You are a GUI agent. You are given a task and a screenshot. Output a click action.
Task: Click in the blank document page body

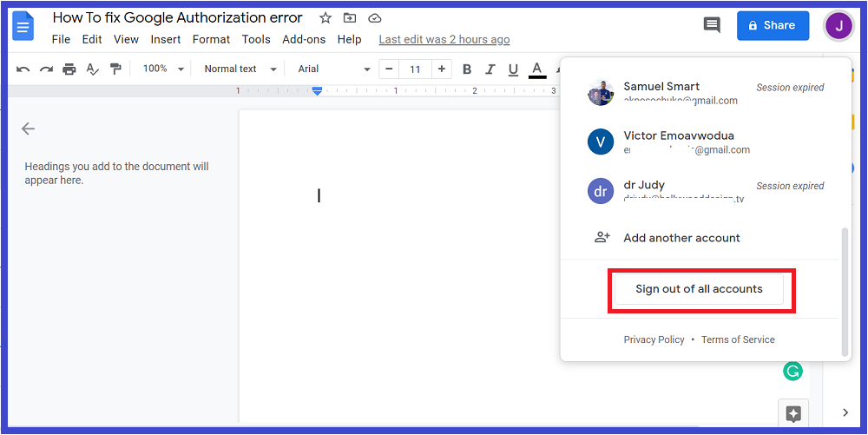coord(398,266)
